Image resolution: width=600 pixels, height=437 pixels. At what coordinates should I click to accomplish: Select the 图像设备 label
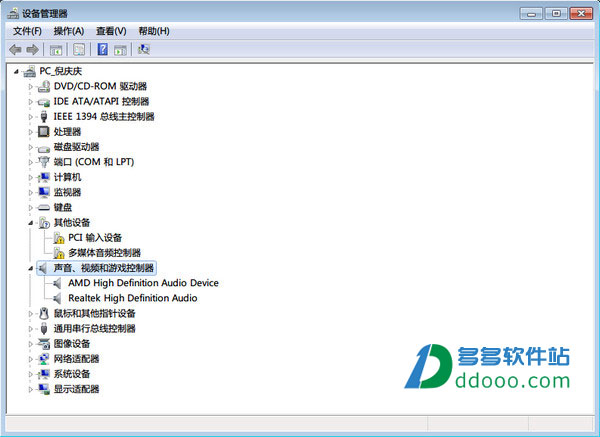coord(72,344)
